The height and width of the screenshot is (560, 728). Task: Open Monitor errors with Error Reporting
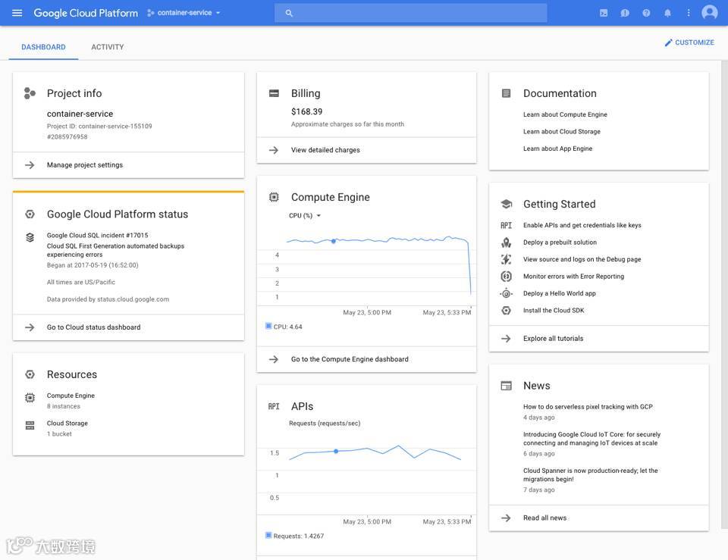point(573,277)
